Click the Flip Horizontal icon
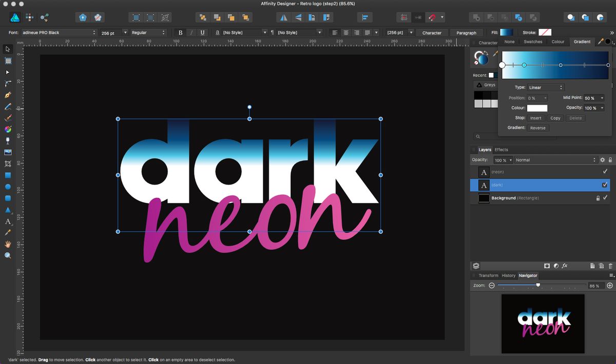Image resolution: width=616 pixels, height=364 pixels. [283, 17]
